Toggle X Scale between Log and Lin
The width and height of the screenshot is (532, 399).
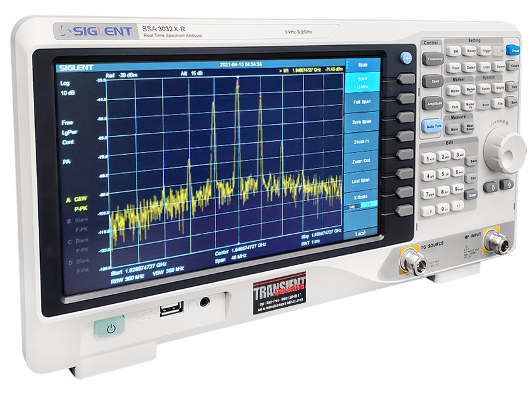(x=362, y=200)
